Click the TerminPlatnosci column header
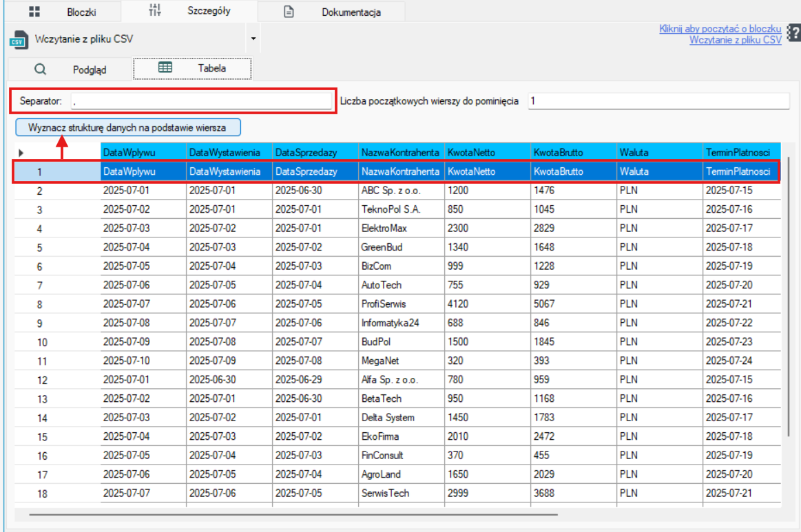This screenshot has height=532, width=801. 742,152
